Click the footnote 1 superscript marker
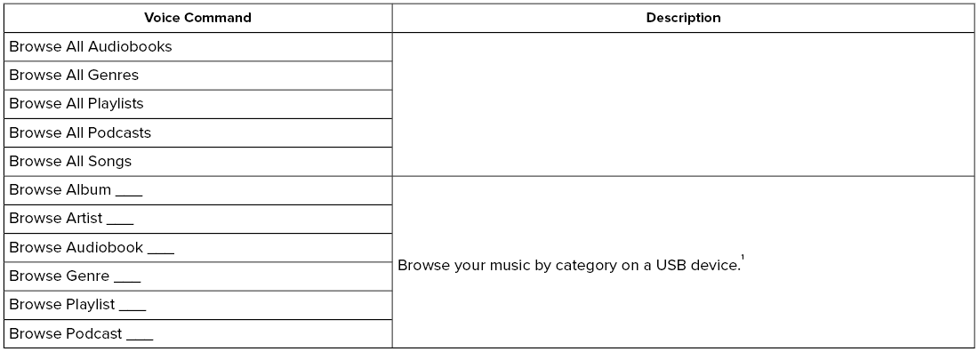Screen dimensions: 980x352 tap(743, 258)
